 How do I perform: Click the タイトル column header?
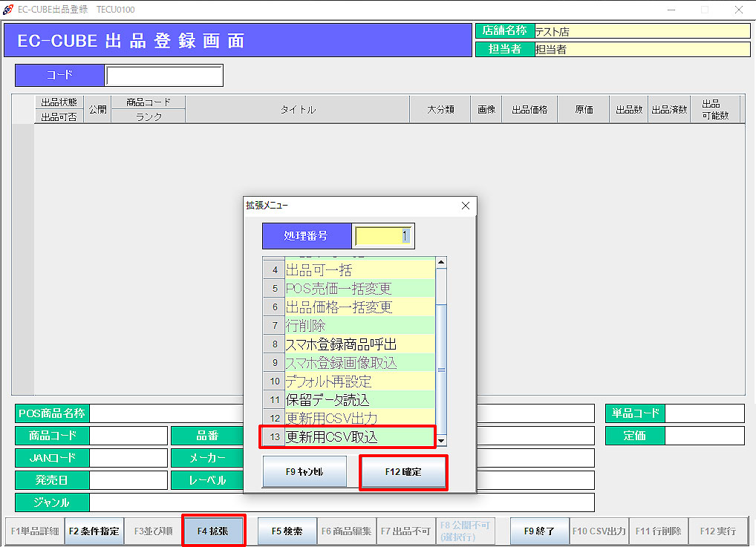[x=297, y=110]
